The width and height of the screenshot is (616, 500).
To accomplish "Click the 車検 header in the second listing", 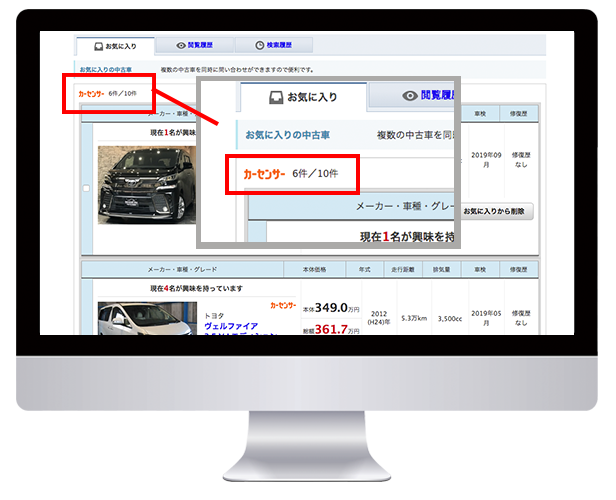I will click(x=482, y=270).
